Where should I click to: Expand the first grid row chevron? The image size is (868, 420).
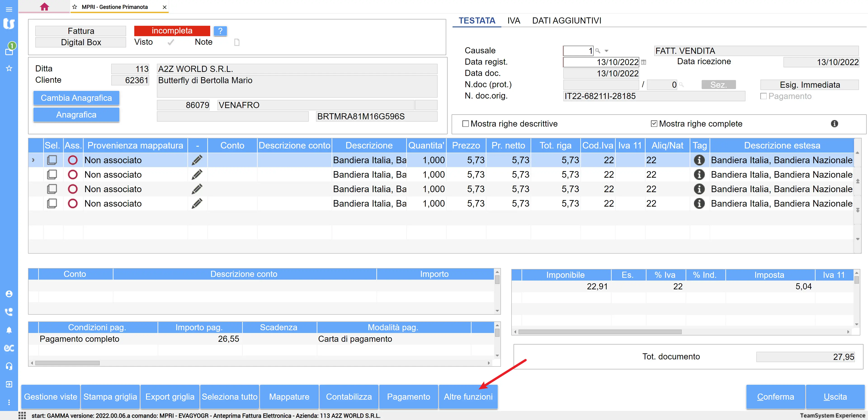(33, 160)
